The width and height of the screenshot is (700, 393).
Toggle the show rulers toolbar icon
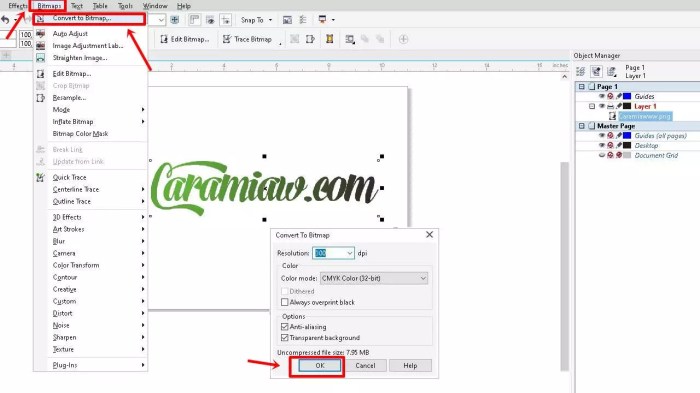point(194,20)
